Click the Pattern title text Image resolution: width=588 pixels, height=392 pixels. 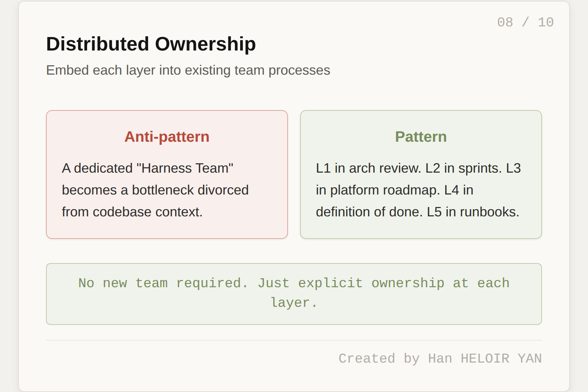pos(421,137)
